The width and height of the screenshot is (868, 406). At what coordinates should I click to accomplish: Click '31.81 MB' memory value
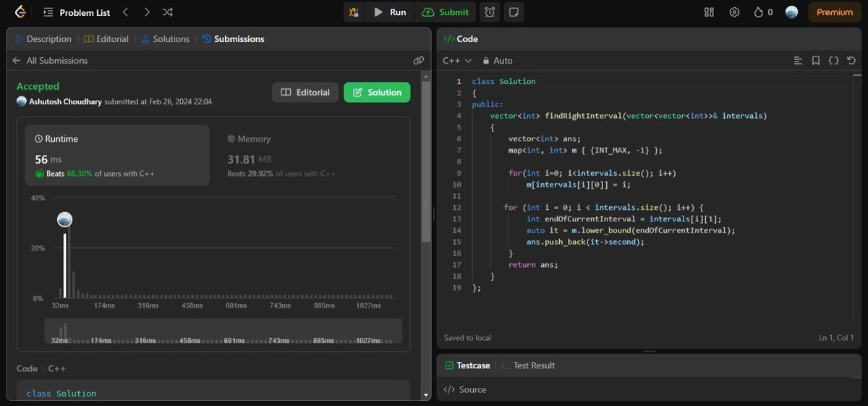click(249, 159)
